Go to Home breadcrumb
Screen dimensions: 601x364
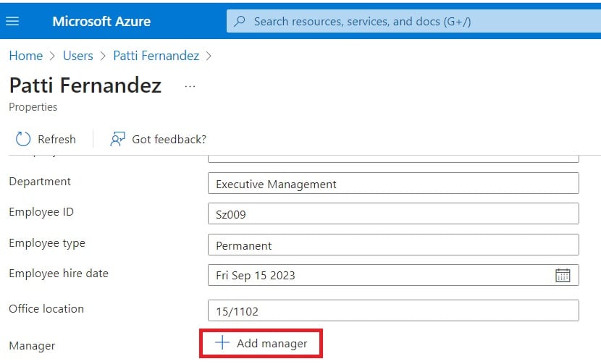click(26, 56)
